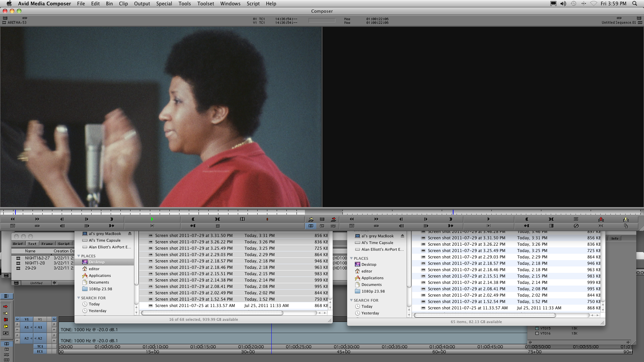Open the Toolset menu

[205, 4]
